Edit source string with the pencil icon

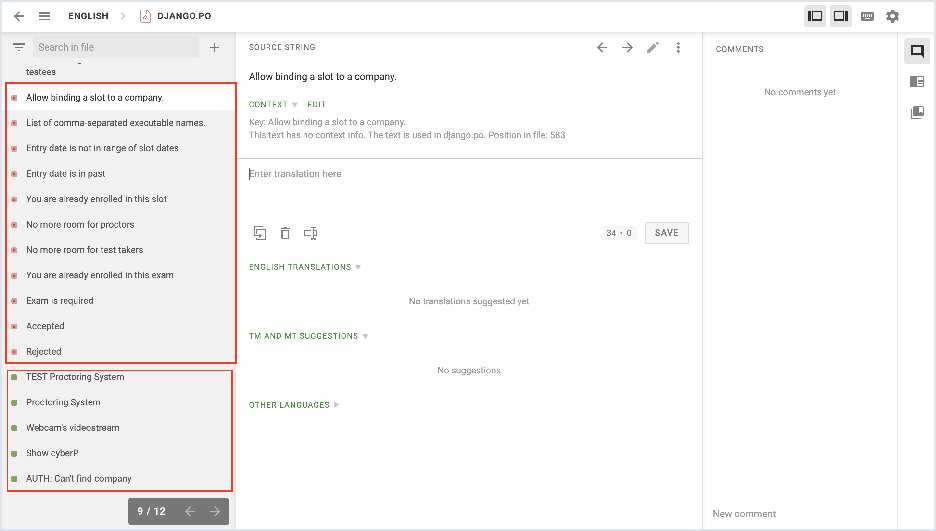653,47
